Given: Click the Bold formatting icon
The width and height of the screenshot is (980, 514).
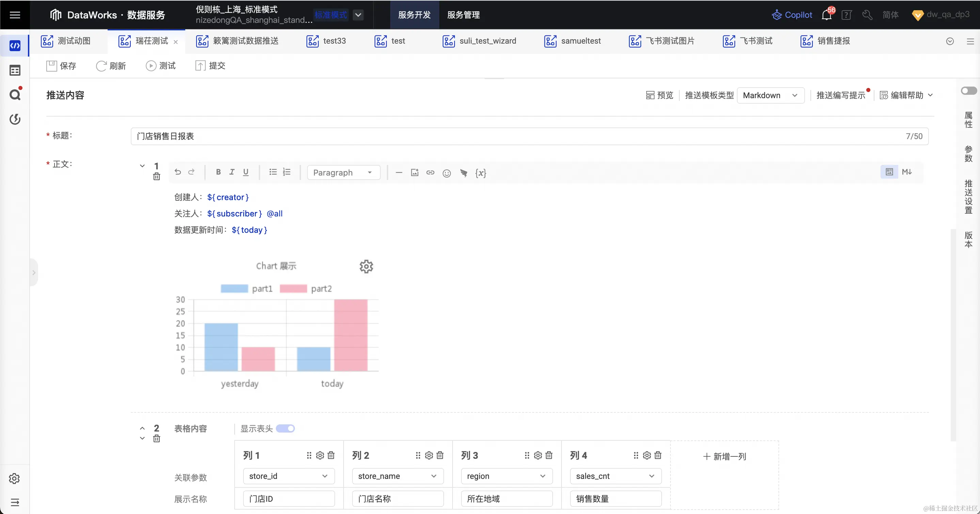Looking at the screenshot, I should point(218,172).
